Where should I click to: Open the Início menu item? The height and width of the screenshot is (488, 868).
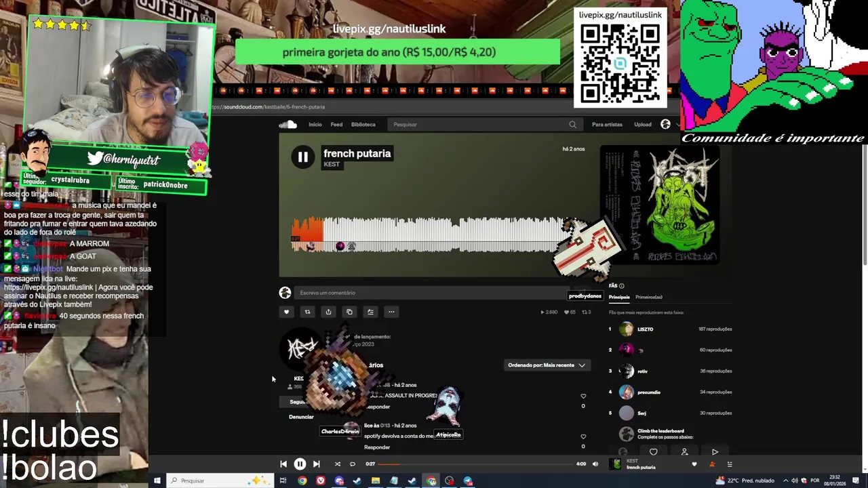315,125
